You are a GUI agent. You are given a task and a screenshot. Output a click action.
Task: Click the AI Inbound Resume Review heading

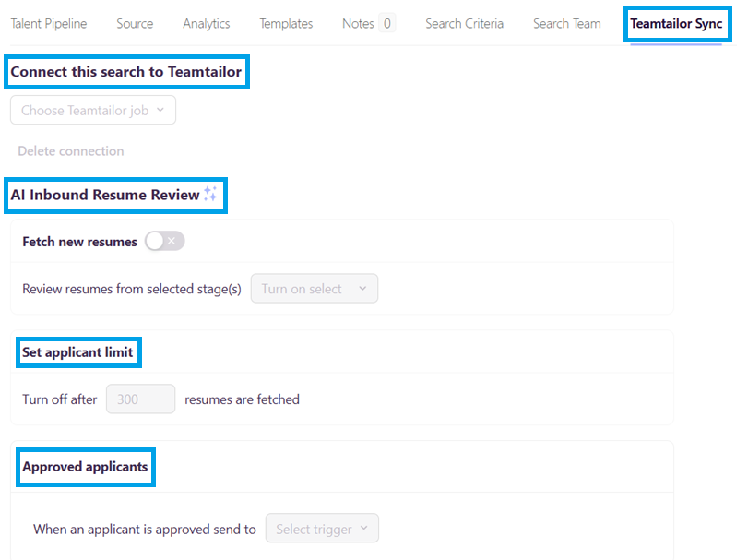105,195
